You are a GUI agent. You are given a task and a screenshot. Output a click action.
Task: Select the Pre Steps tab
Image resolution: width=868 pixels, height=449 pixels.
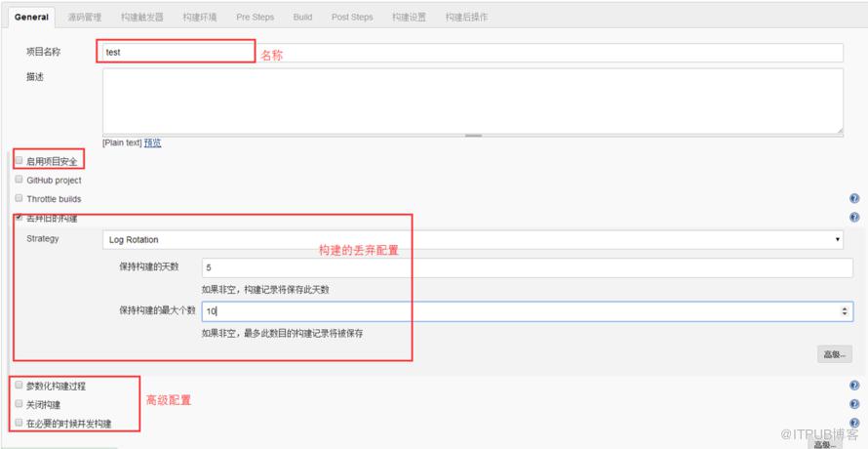click(x=256, y=18)
